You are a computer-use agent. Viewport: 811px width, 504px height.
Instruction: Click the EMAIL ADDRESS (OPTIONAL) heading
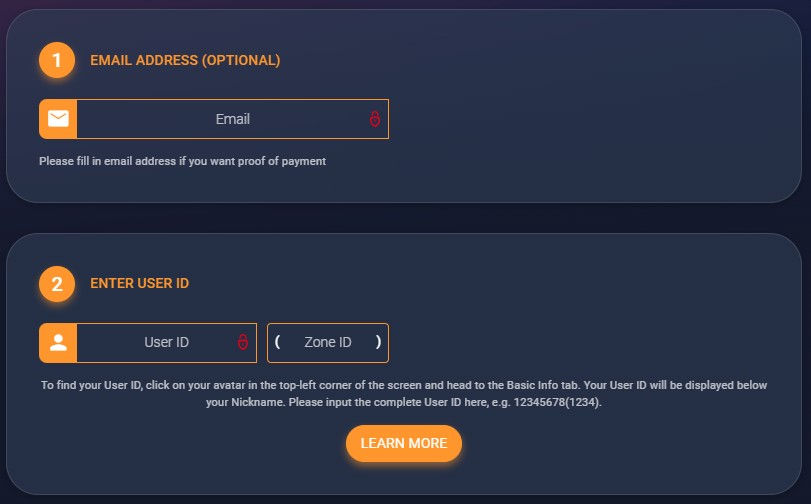click(185, 60)
